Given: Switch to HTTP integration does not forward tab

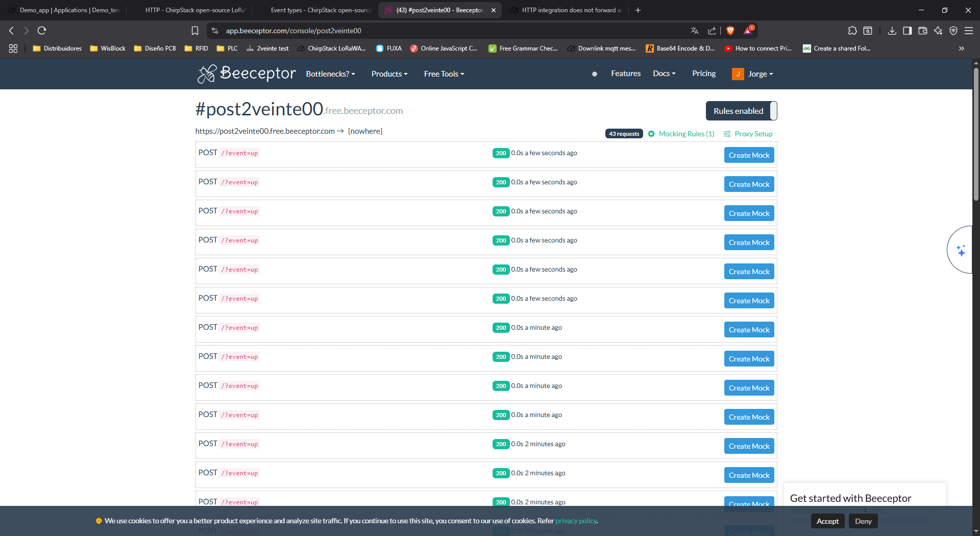Looking at the screenshot, I should 566,10.
